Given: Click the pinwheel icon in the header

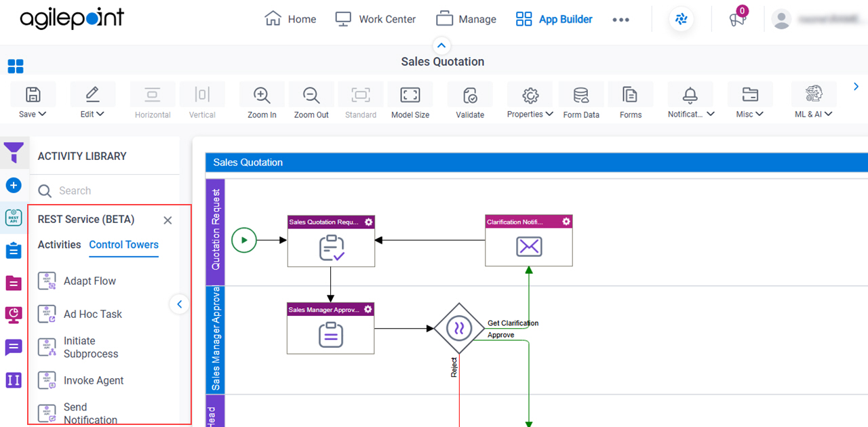Looking at the screenshot, I should click(682, 20).
